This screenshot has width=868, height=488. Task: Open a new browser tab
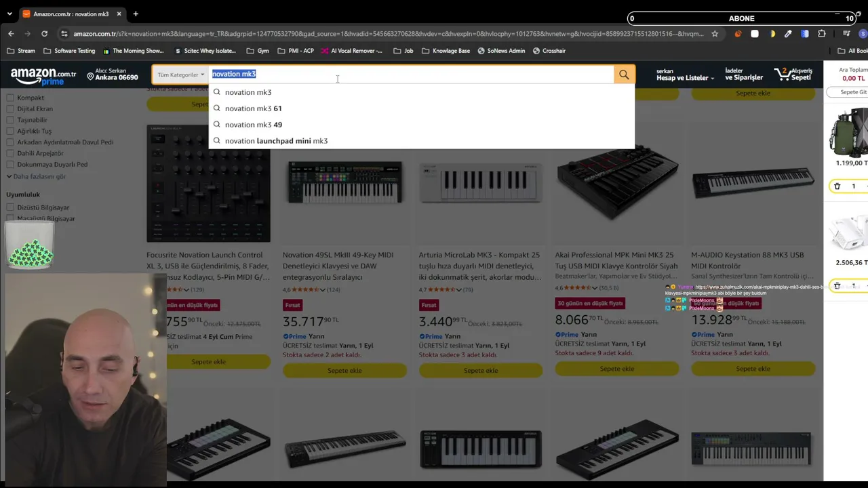(136, 14)
